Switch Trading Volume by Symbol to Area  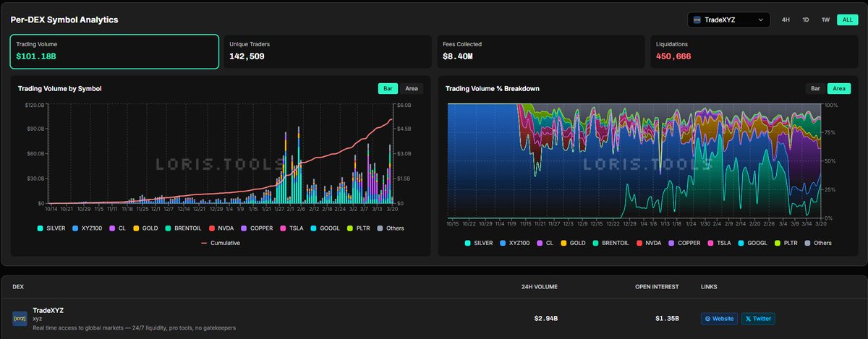click(x=412, y=88)
